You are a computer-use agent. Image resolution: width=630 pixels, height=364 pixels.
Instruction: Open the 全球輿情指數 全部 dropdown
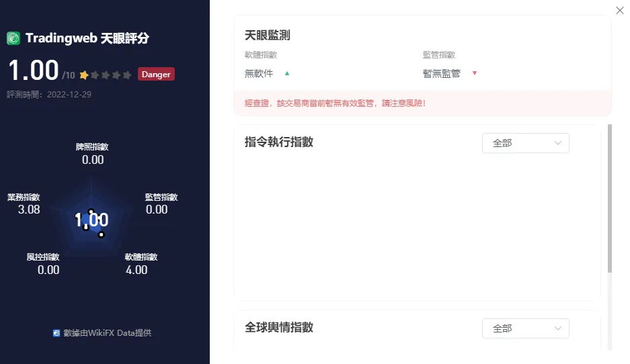tap(526, 328)
